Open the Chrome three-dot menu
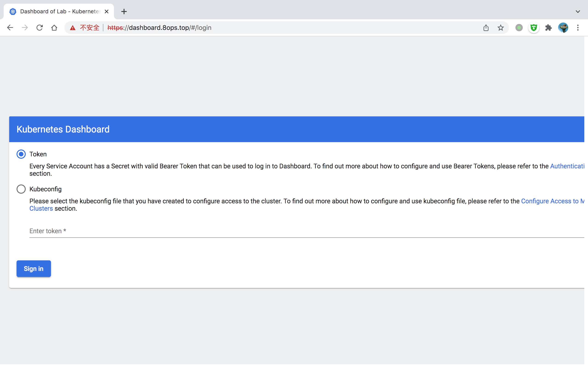The width and height of the screenshot is (588, 368). click(578, 28)
